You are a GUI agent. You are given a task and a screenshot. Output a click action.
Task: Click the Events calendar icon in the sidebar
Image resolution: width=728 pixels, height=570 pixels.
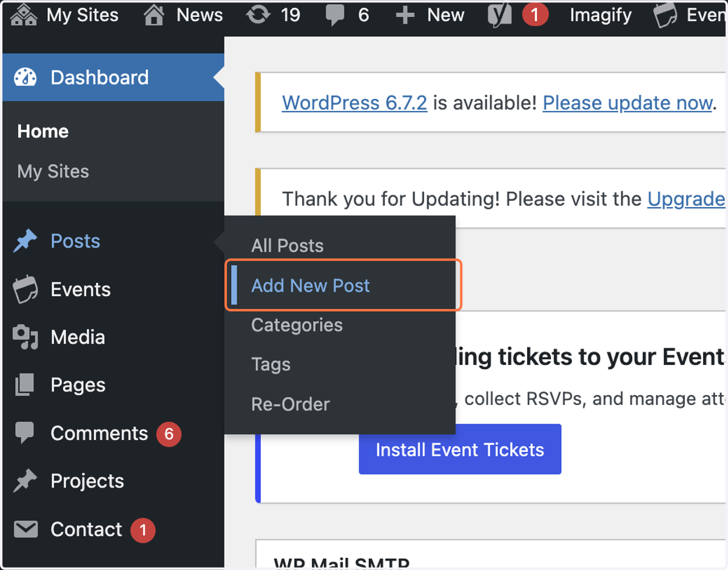pyautogui.click(x=25, y=290)
